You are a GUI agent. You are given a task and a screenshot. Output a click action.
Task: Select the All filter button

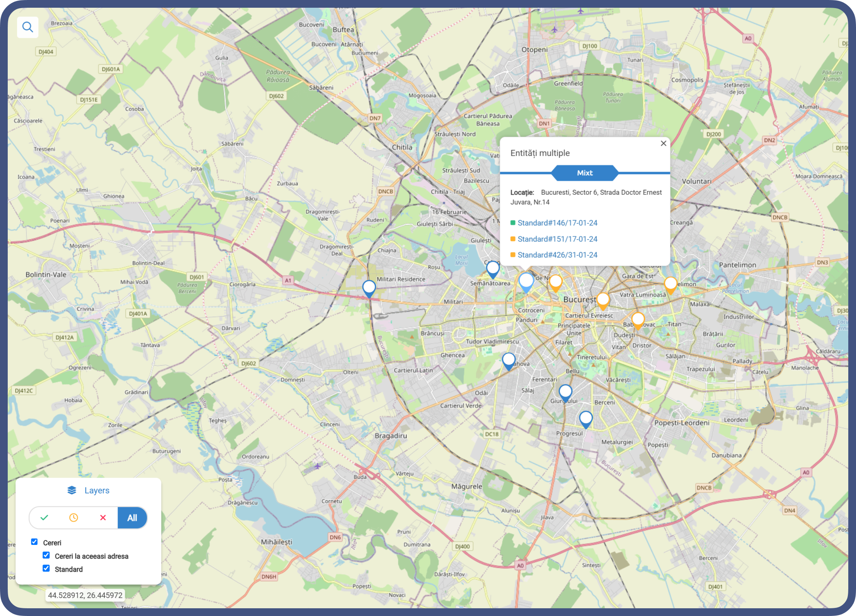(132, 518)
